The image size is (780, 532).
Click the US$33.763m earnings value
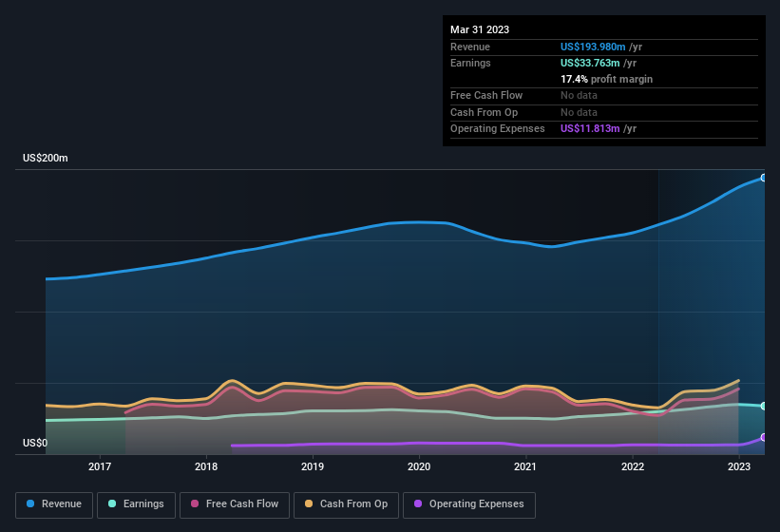coord(590,63)
